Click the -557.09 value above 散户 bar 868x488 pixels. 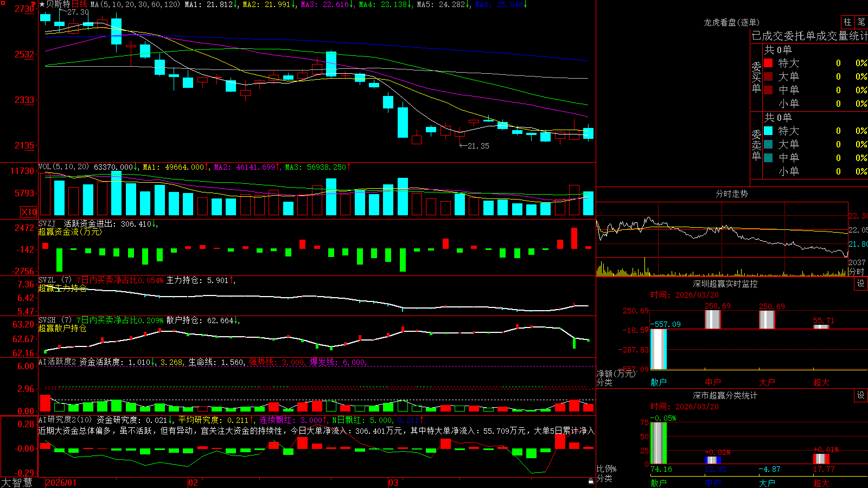tap(665, 324)
